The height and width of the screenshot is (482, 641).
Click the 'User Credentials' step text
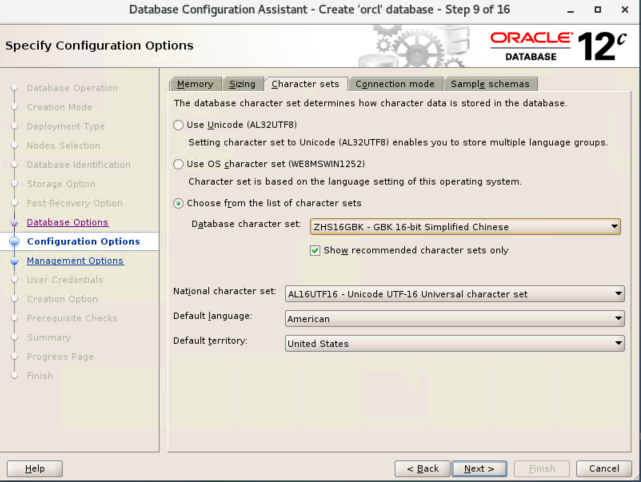pos(65,280)
